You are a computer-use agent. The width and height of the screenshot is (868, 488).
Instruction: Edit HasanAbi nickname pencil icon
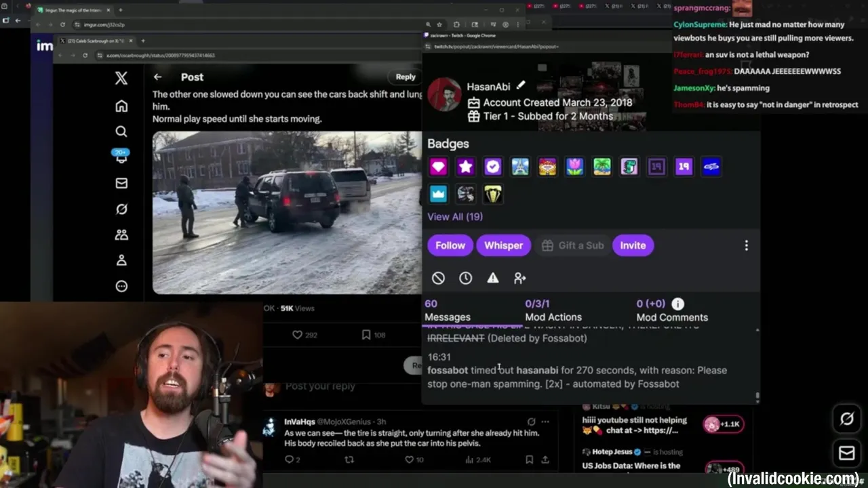click(x=520, y=85)
